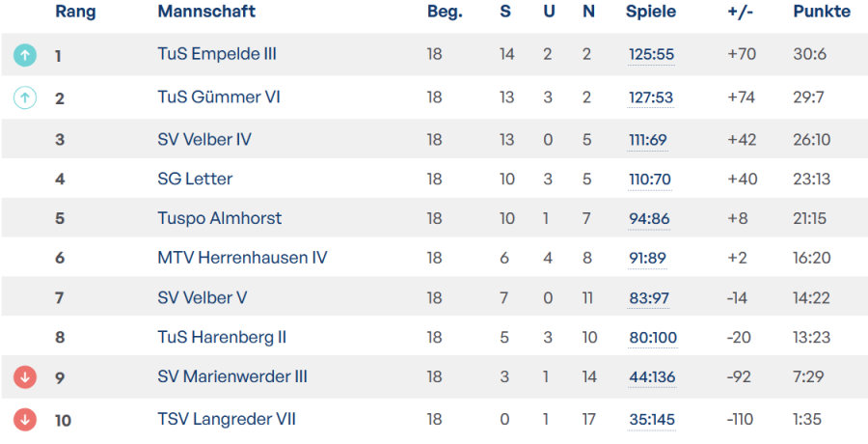Open MTV Herrenhausen IV team page
The image size is (868, 444).
pyautogui.click(x=242, y=258)
